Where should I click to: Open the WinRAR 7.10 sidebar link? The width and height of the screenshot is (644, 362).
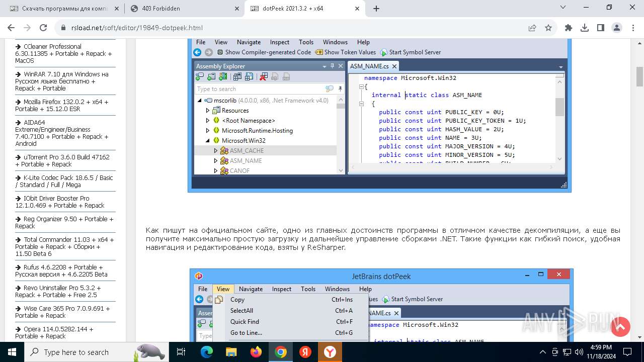62,81
